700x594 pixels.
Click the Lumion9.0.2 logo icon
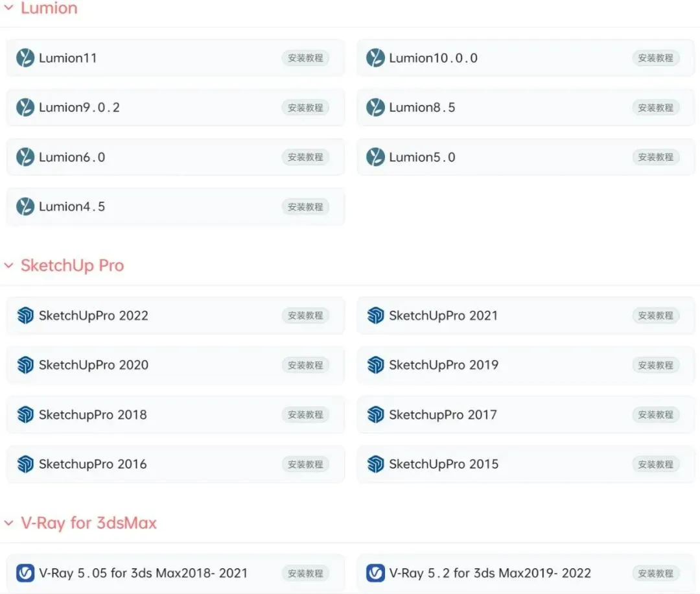25,108
